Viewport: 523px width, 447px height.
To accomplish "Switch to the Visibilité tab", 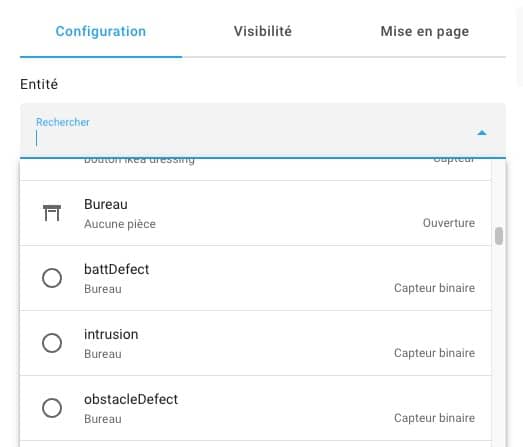I will (263, 31).
